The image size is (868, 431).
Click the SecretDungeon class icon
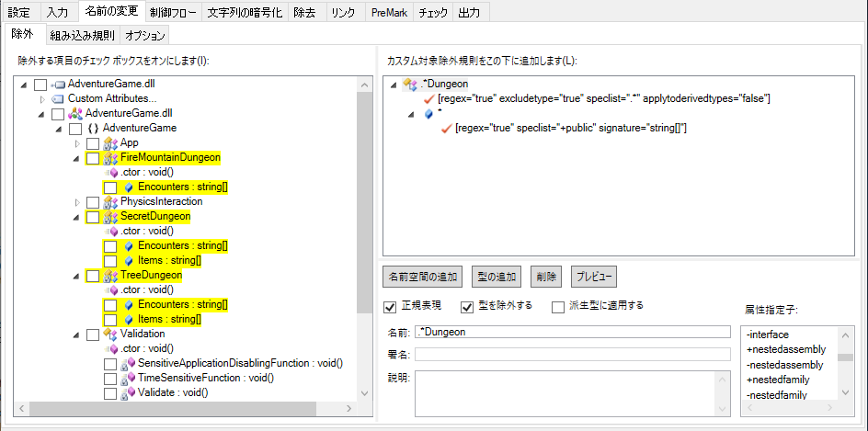110,216
